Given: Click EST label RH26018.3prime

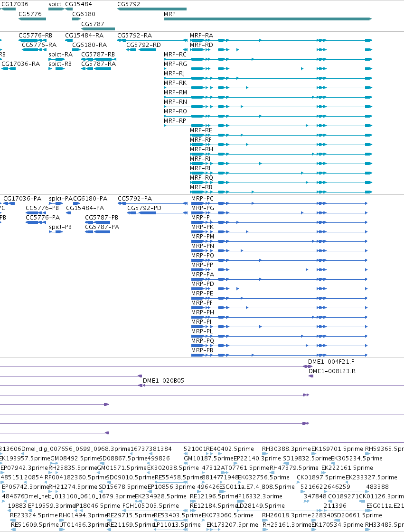Looking at the screenshot, I should click(286, 515).
